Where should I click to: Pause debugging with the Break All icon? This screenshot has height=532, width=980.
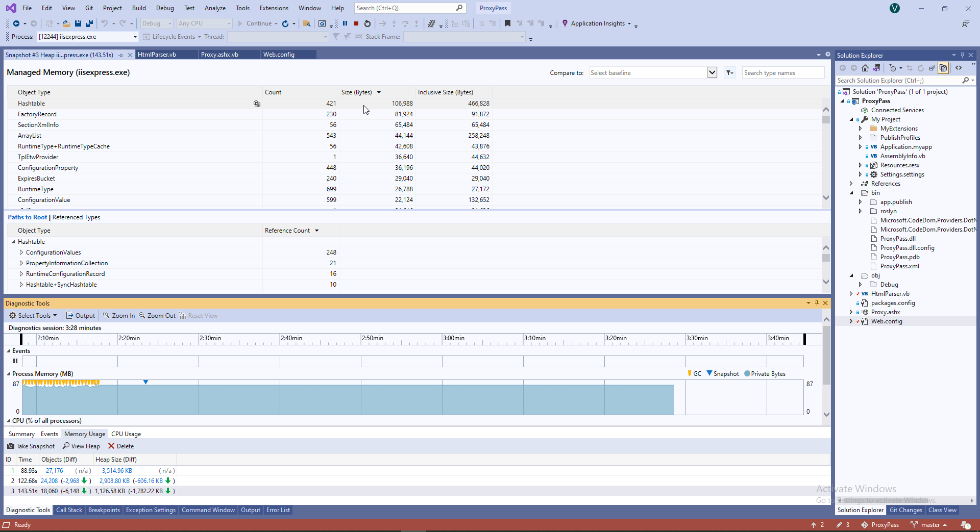coord(345,23)
